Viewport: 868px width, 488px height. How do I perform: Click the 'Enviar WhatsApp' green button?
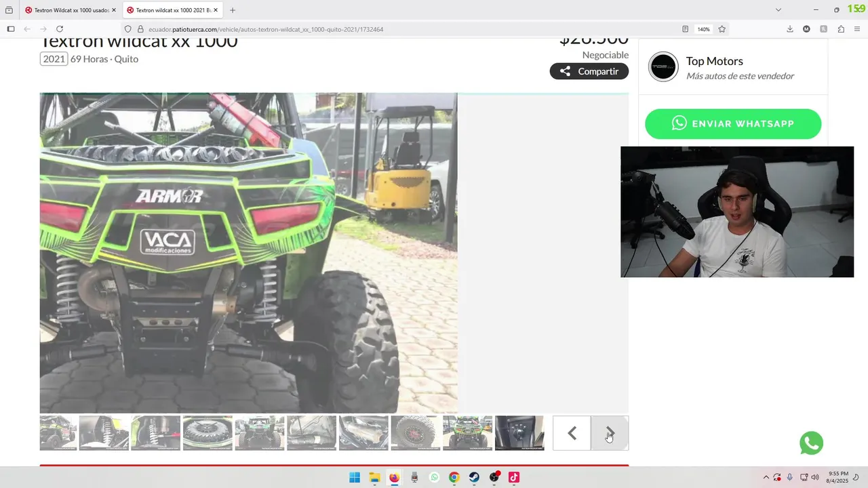733,123
